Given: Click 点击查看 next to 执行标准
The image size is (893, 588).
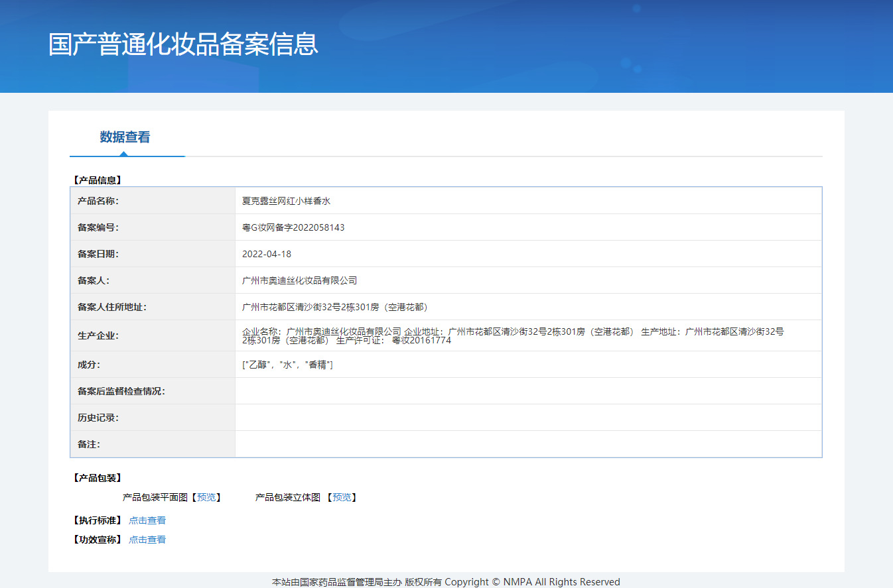Looking at the screenshot, I should pos(147,520).
